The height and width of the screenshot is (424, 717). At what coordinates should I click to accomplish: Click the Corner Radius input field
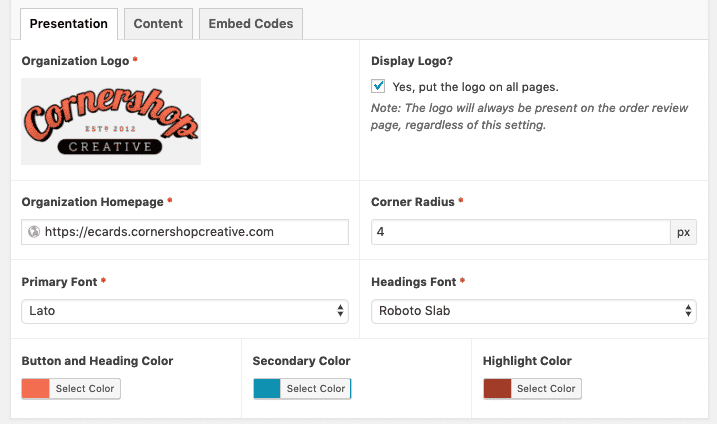(x=521, y=232)
